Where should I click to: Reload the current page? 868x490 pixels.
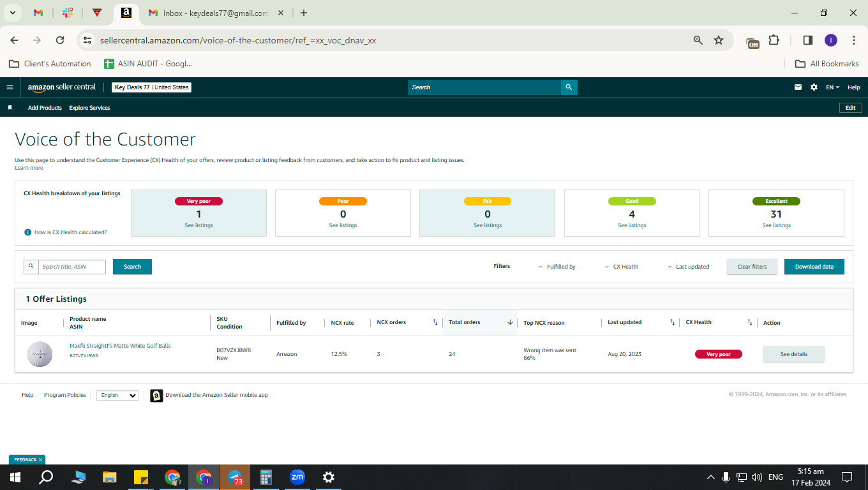click(60, 40)
